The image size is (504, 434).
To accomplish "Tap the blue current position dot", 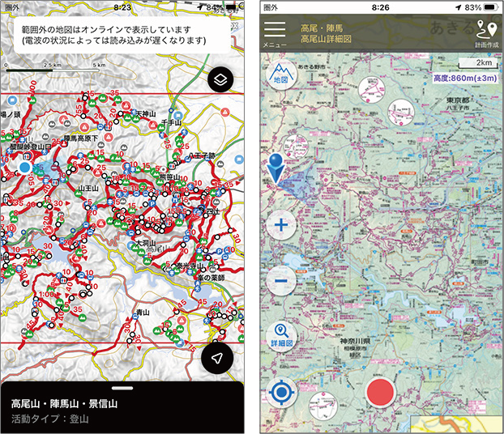I will click(x=25, y=168).
